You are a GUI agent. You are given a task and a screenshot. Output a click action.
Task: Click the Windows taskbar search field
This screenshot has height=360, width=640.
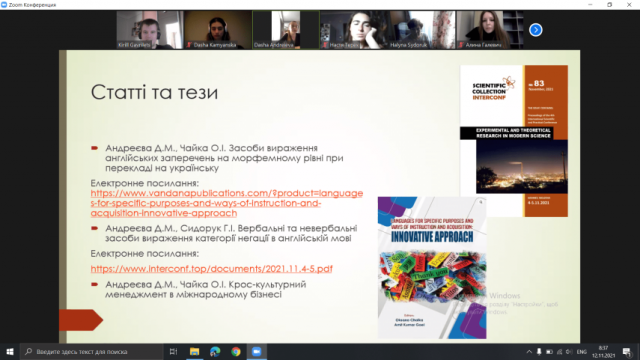(x=92, y=351)
